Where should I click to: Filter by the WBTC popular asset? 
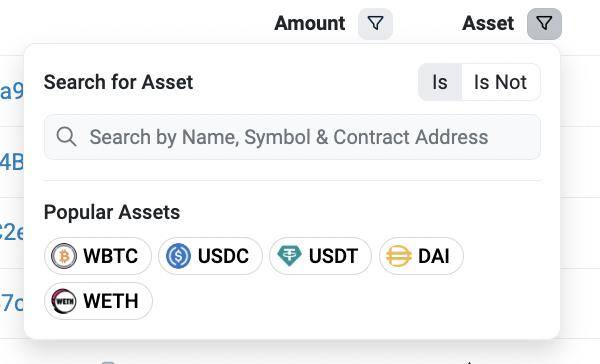click(x=98, y=256)
